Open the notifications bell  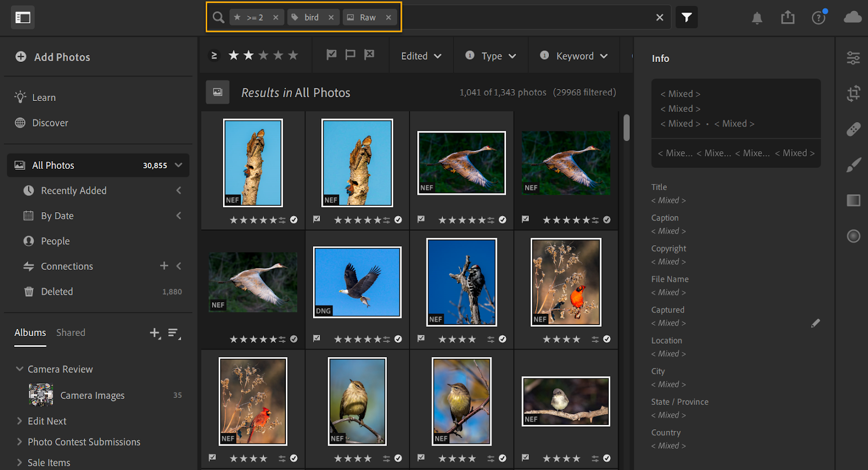pos(757,18)
